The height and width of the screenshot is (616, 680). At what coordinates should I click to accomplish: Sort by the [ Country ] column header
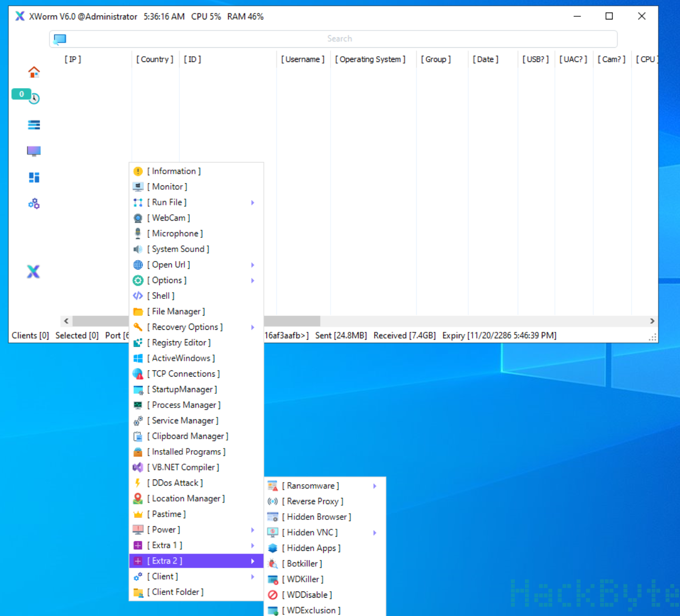pos(155,59)
